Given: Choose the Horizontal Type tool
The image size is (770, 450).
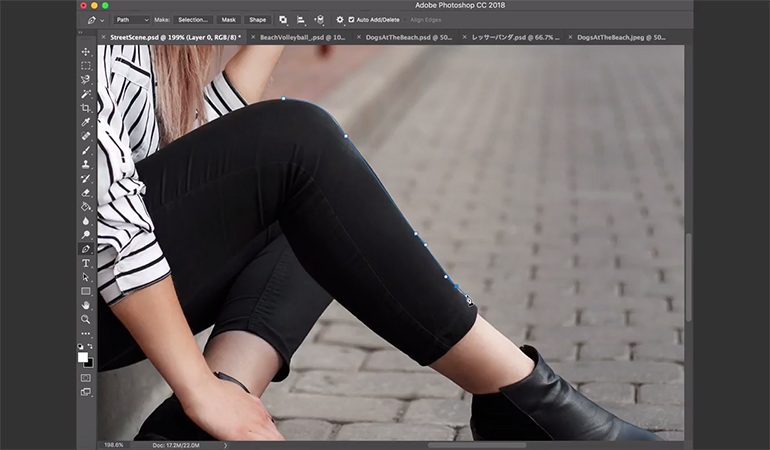Looking at the screenshot, I should click(86, 263).
